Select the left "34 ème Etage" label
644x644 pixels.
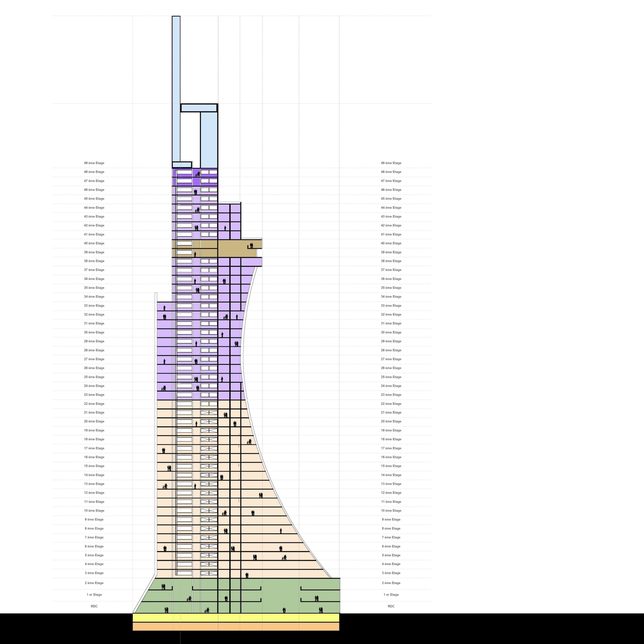pyautogui.click(x=94, y=297)
